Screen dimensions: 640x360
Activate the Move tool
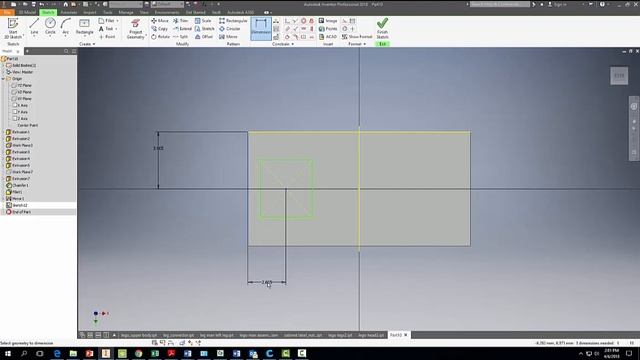tap(160, 20)
